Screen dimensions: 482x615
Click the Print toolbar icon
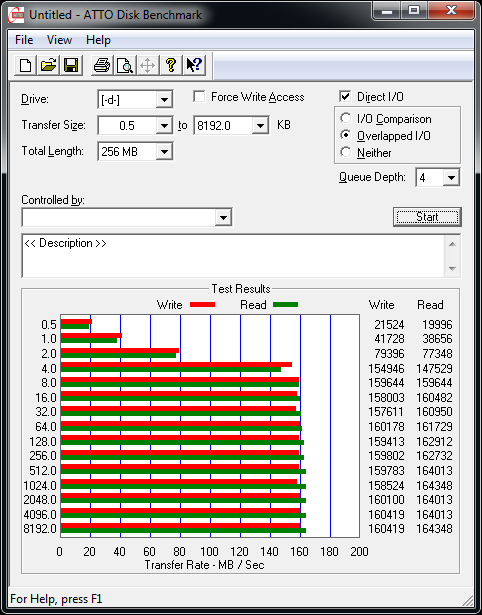coord(102,65)
